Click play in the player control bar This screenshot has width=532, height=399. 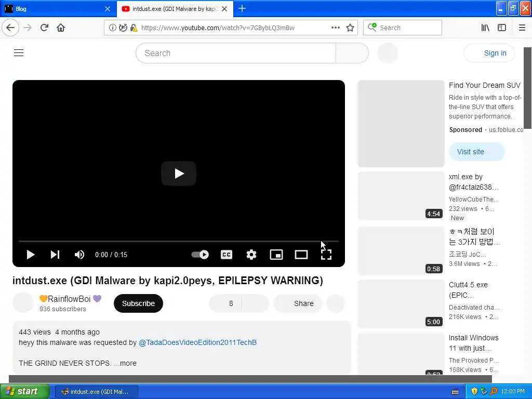coord(31,255)
